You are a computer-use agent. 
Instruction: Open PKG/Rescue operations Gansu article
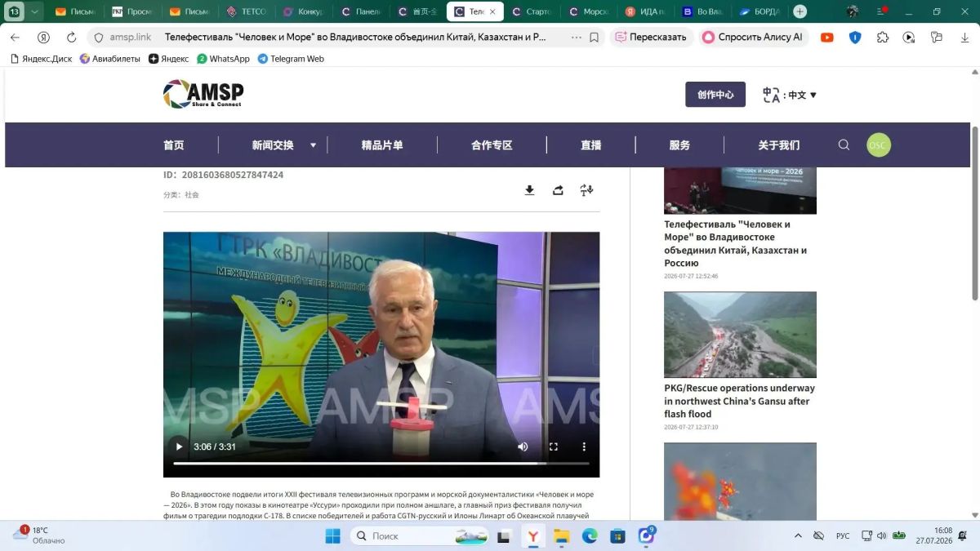pyautogui.click(x=739, y=401)
